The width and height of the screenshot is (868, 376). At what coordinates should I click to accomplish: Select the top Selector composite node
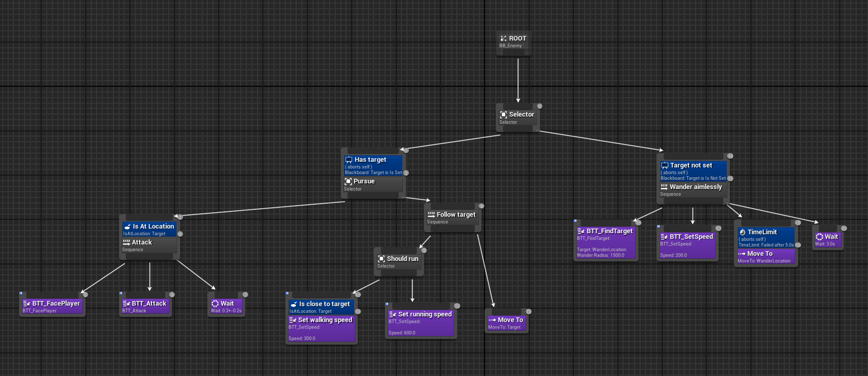(x=517, y=118)
